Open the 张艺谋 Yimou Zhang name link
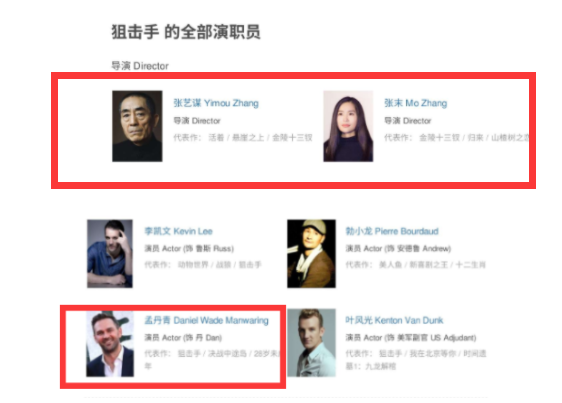The image size is (562, 403). pos(216,103)
